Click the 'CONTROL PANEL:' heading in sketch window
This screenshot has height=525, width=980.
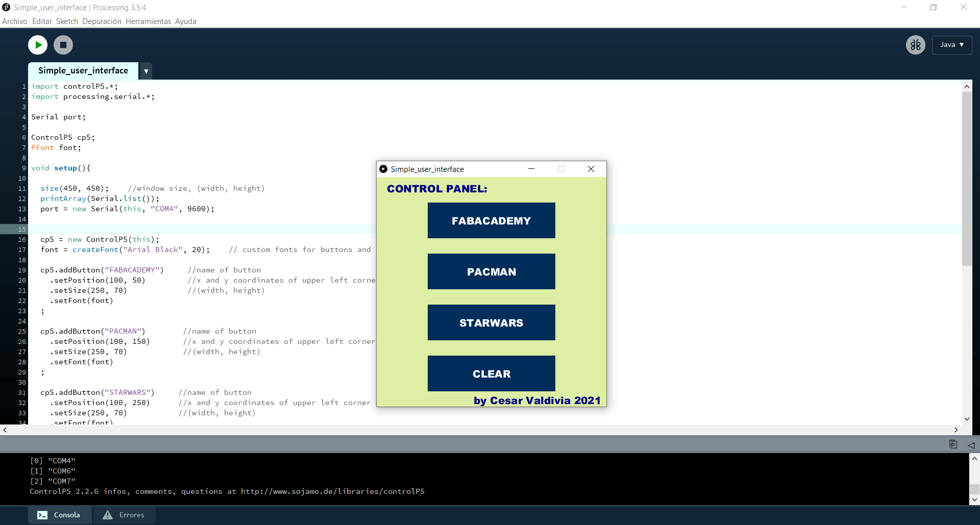(437, 189)
